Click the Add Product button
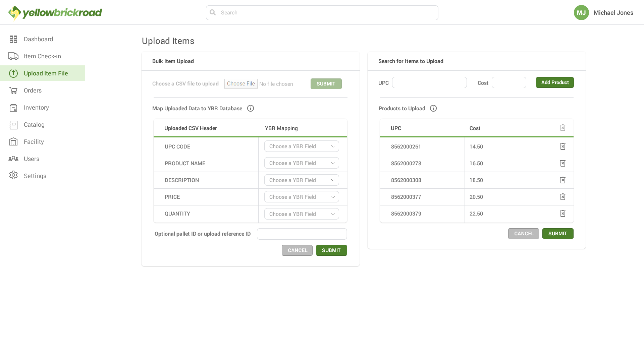The width and height of the screenshot is (644, 362). click(x=554, y=82)
